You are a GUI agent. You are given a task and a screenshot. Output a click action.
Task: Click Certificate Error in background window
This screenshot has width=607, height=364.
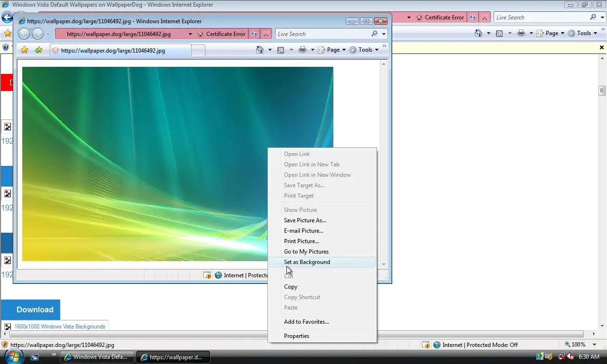point(440,18)
